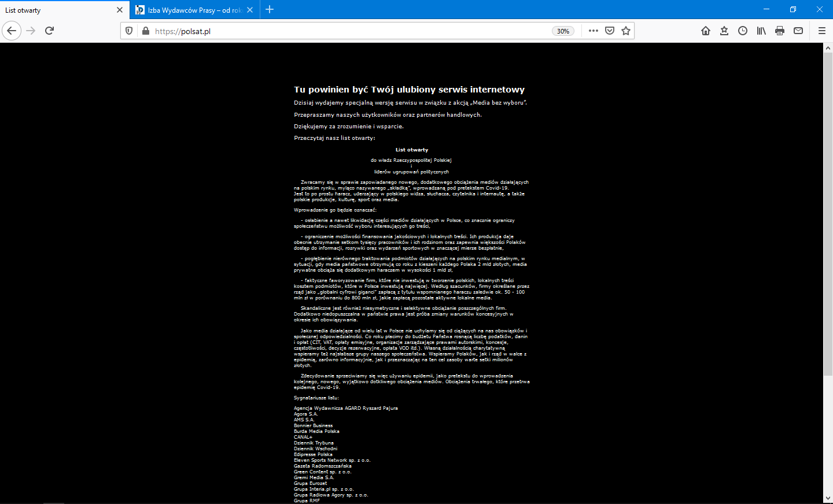Click heading 'Tu powinien być Twój ulubiony serwis'
This screenshot has height=504, width=833.
[410, 90]
